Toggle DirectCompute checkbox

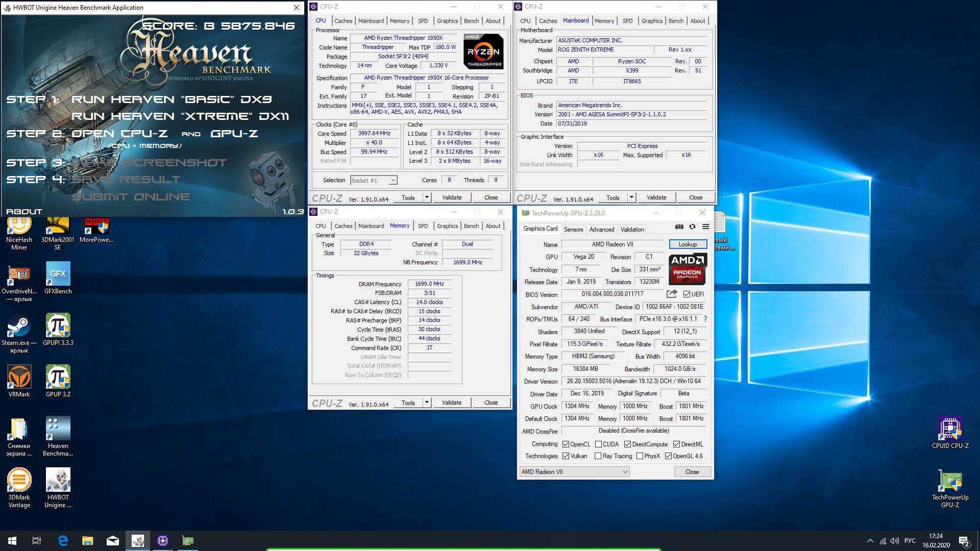(628, 444)
